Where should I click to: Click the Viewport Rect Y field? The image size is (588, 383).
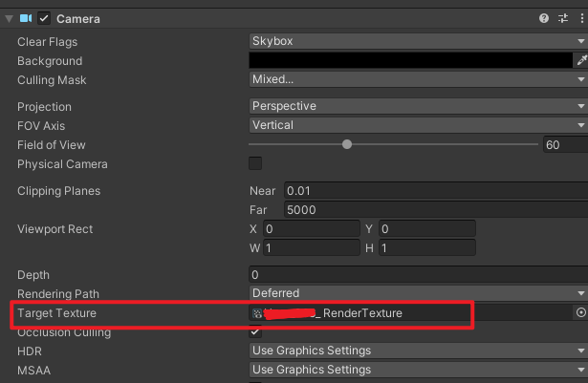pos(427,228)
